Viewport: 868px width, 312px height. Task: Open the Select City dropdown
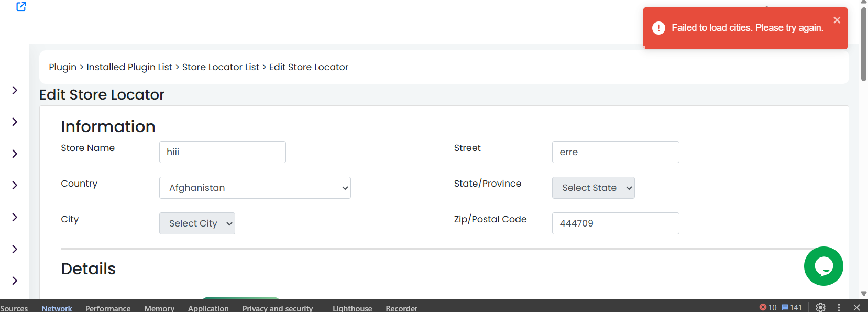[x=197, y=223]
